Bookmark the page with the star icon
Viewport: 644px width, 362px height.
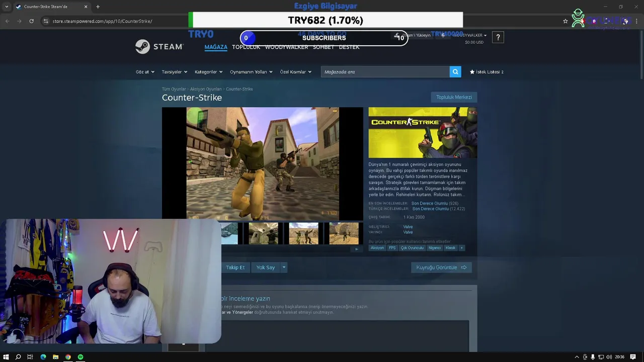coord(566,21)
